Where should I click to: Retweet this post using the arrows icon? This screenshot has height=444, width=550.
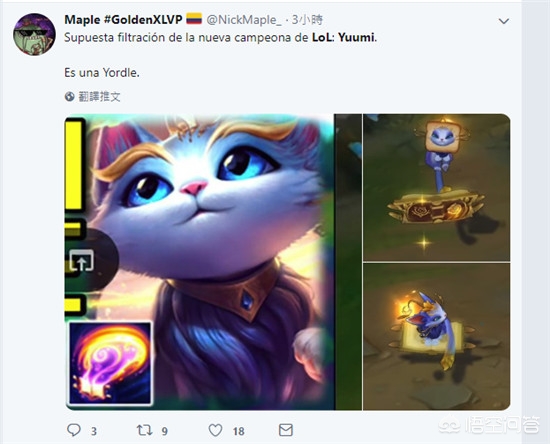(145, 430)
